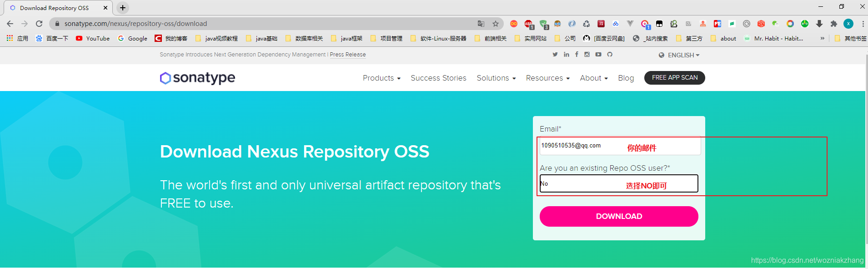Open the about bookmark folder
868x269 pixels.
coord(723,39)
